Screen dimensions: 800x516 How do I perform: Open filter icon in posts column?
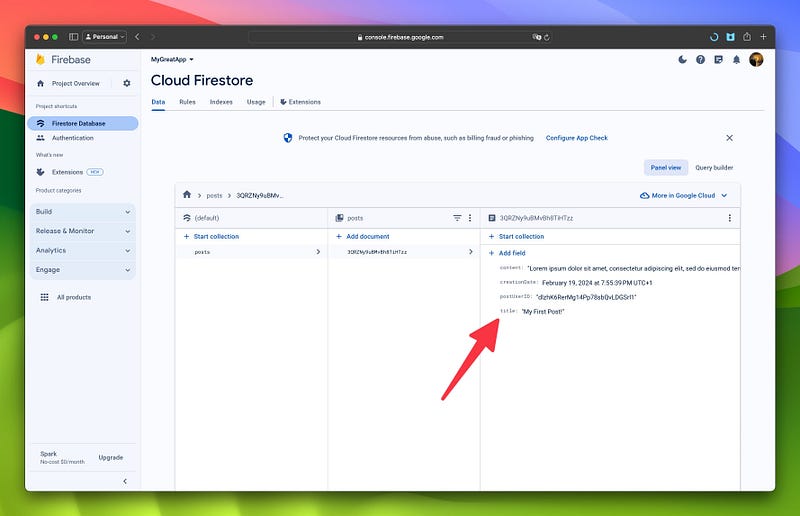click(457, 218)
